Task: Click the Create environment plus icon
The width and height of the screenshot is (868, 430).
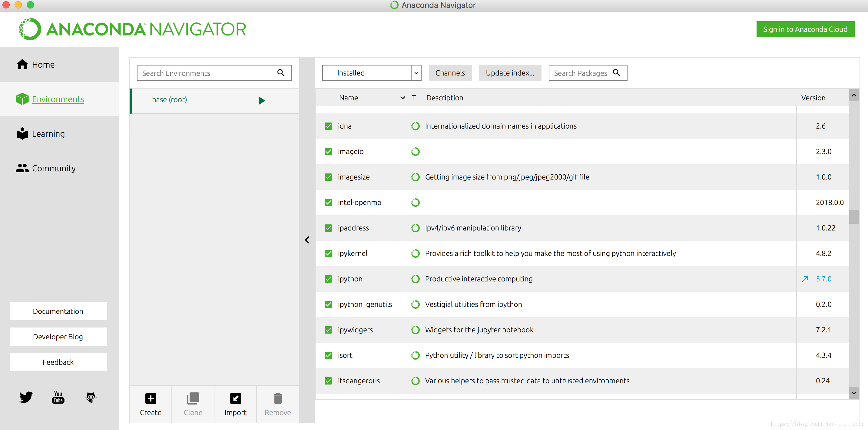Action: [x=151, y=398]
